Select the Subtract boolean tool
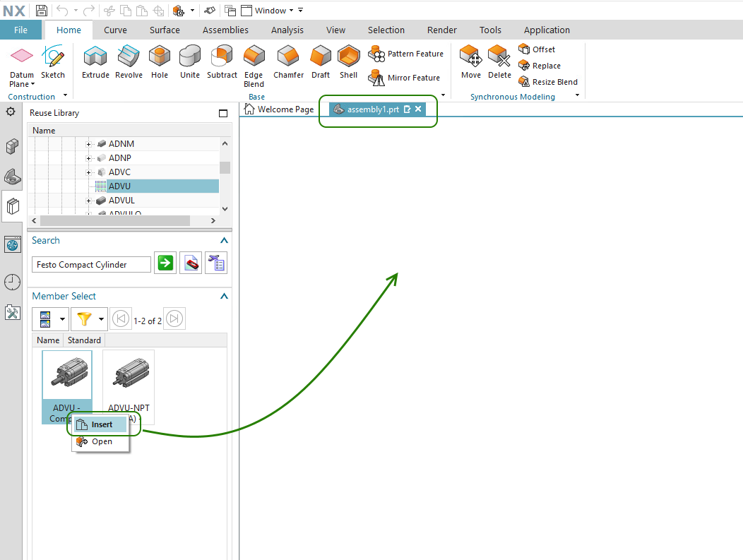Image resolution: width=743 pixels, height=560 pixels. [x=221, y=62]
